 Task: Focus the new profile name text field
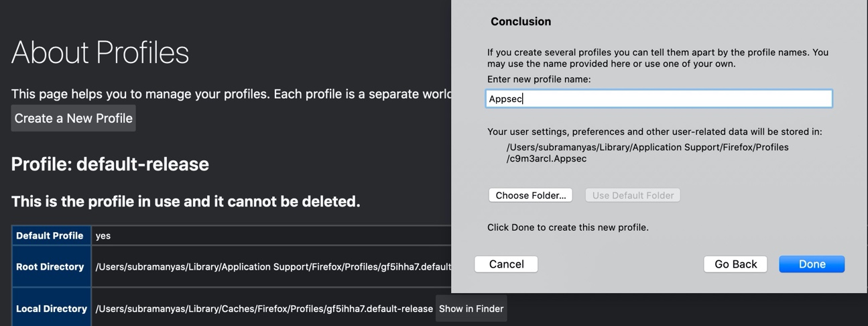click(658, 99)
